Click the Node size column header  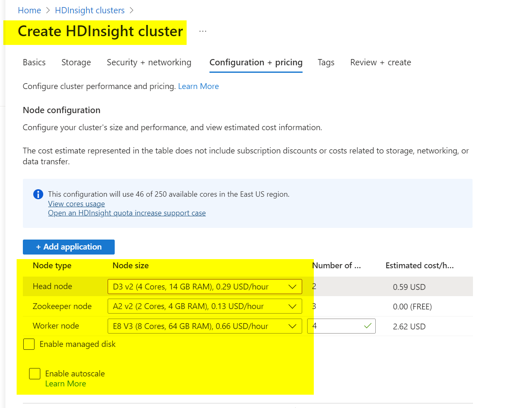(131, 266)
